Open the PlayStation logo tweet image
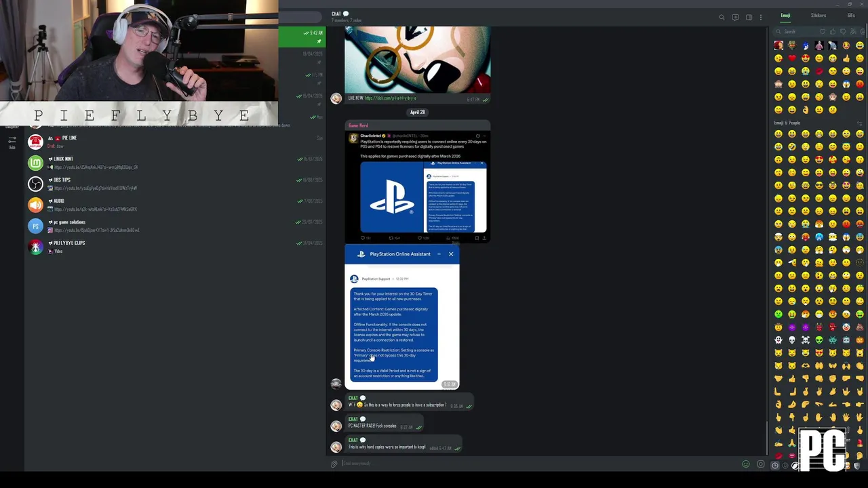The width and height of the screenshot is (868, 488). tap(391, 197)
